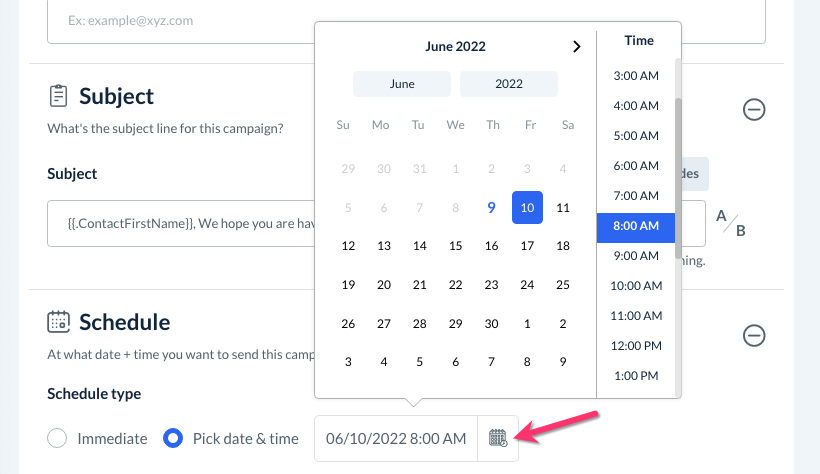Open the June month dropdown
820x474 pixels.
[402, 84]
